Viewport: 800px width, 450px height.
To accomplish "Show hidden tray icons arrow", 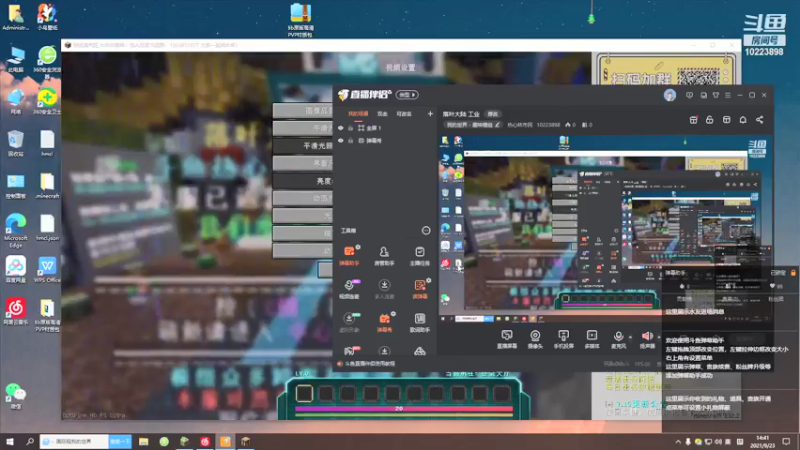I will tap(678, 442).
